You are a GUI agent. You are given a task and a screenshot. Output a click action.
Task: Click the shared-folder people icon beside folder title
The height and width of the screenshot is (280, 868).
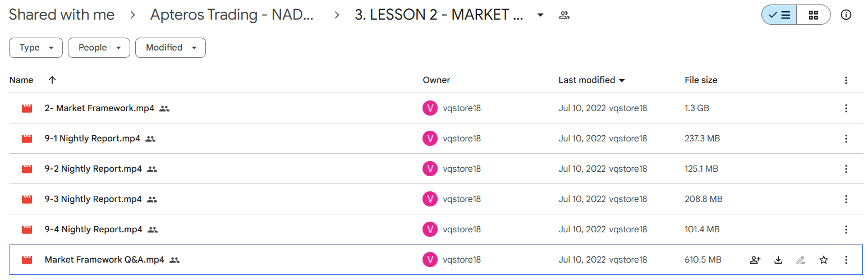pos(564,15)
